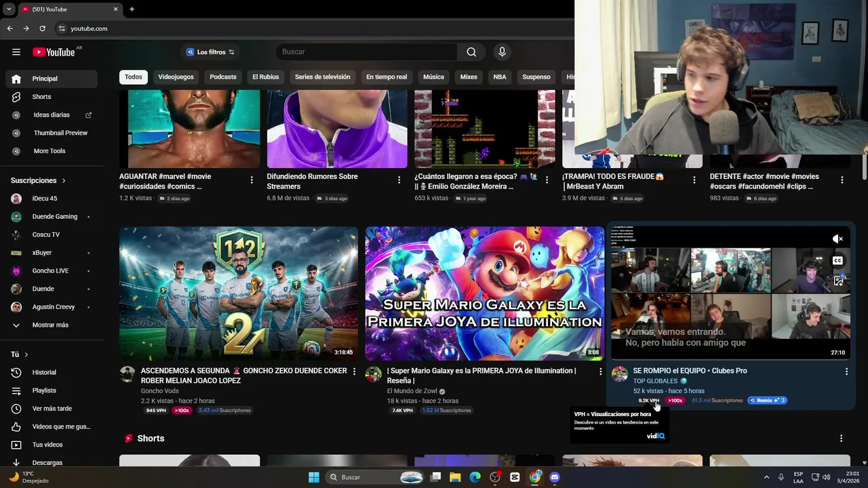Open the Windows Start menu
This screenshot has height=488, width=868.
click(x=314, y=477)
